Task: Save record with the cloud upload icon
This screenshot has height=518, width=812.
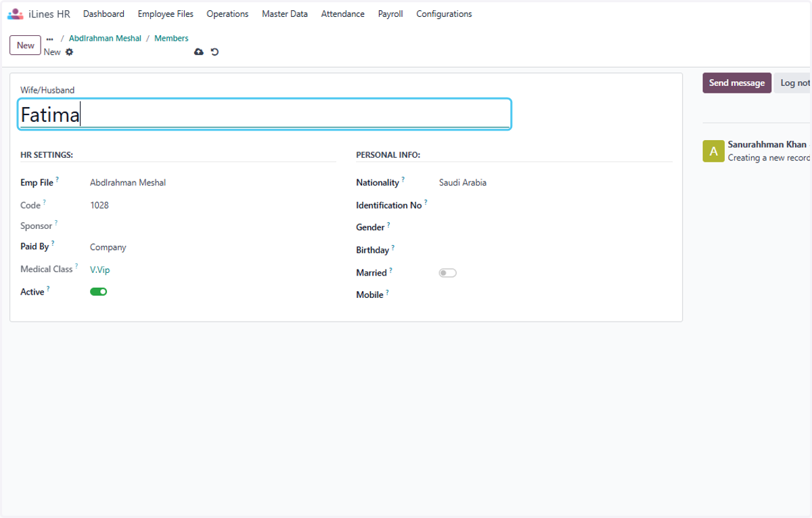Action: (x=199, y=52)
